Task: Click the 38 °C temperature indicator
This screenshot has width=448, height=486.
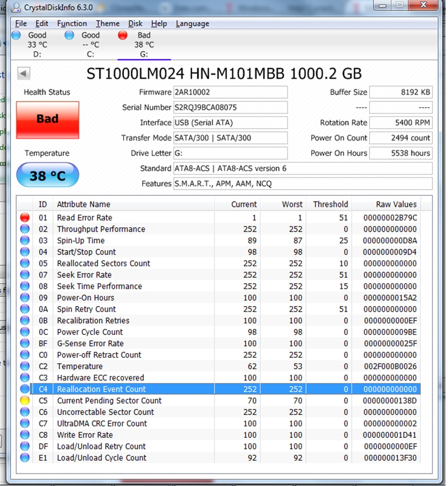Action: tap(47, 174)
